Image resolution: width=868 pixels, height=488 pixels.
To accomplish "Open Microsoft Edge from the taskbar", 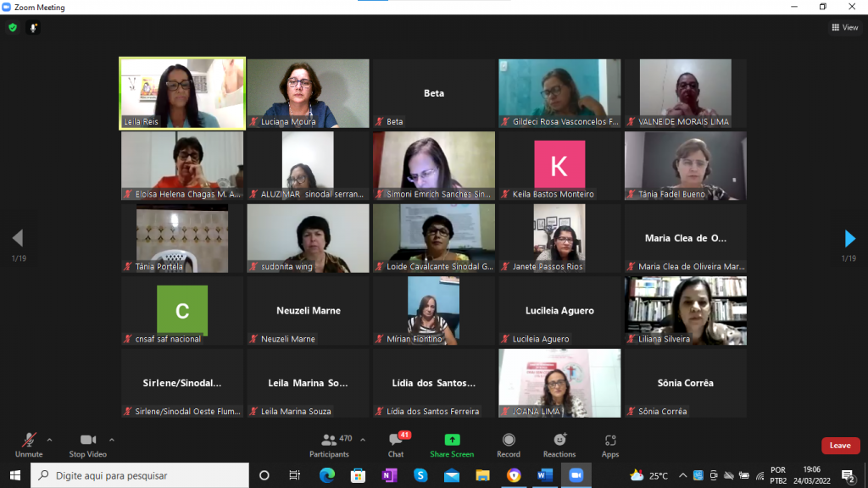I will pos(326,475).
